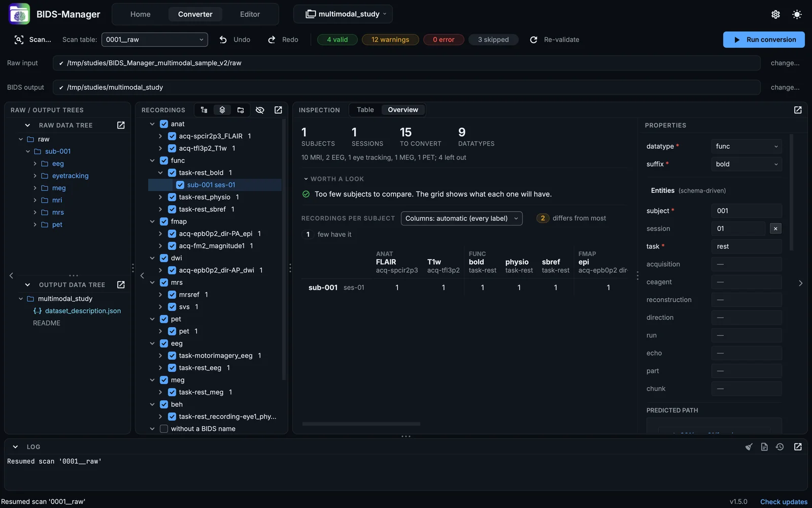The height and width of the screenshot is (508, 812).
Task: Check the 'without a BIDS name' checkbox
Action: click(164, 429)
